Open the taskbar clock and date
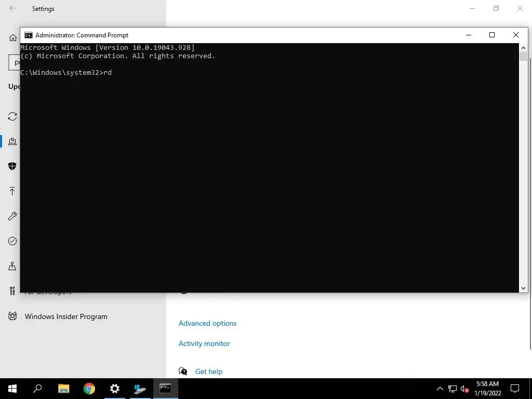Viewport: 532px width, 399px height. [487, 389]
